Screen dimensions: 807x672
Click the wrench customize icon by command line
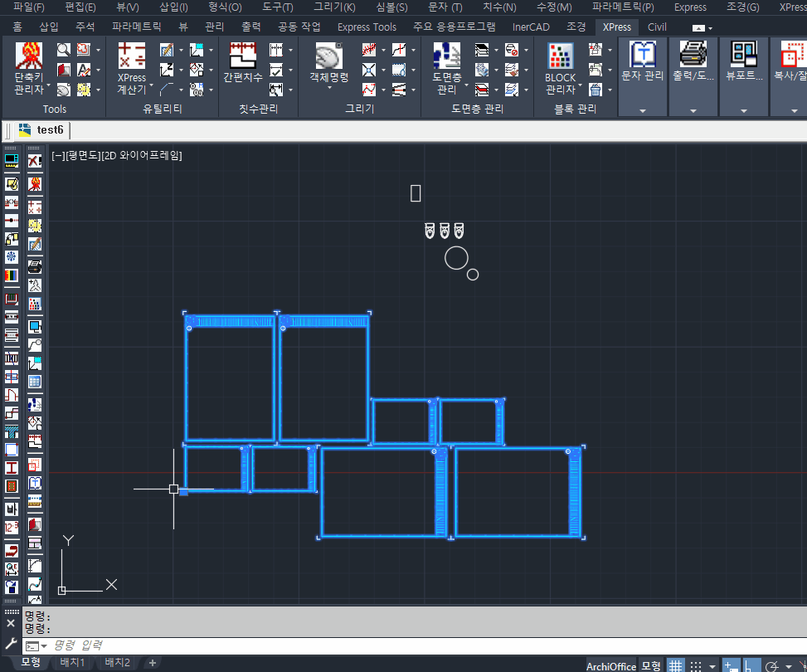click(11, 644)
